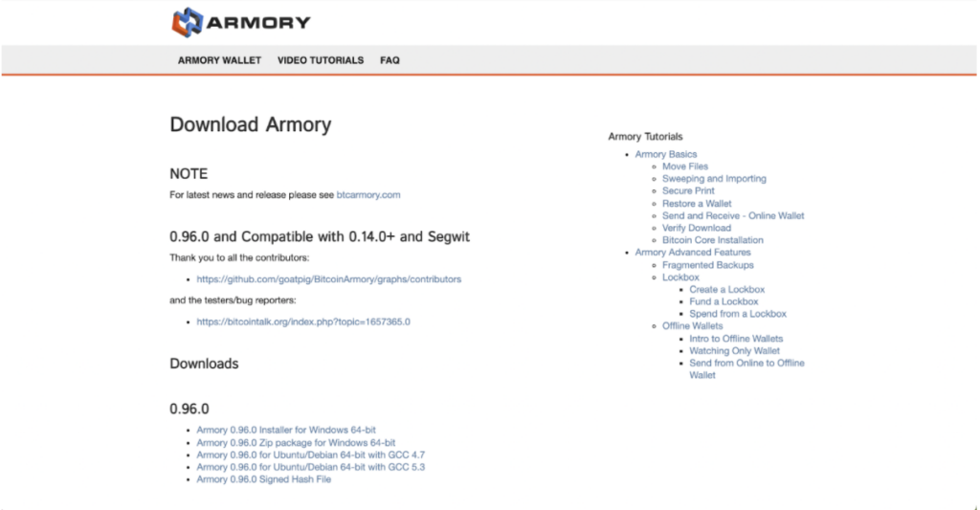Open the Bitcoin Core Installation tutorial
The width and height of the screenshot is (980, 510).
coord(712,240)
